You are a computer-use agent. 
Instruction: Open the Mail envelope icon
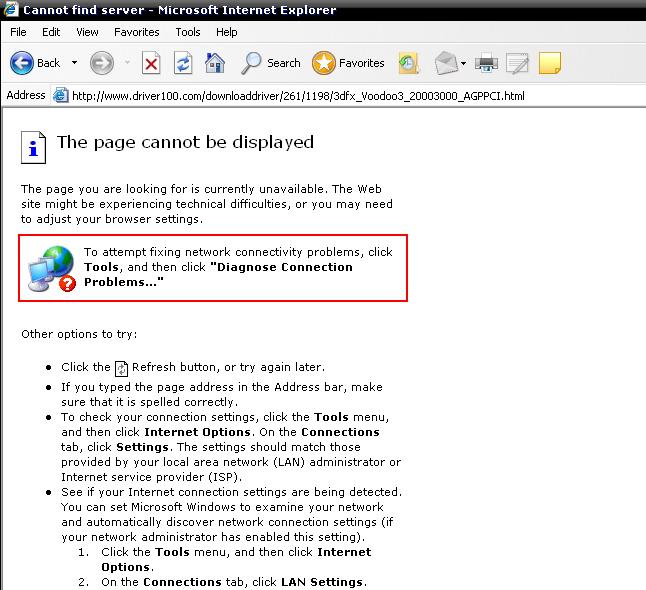click(446, 63)
